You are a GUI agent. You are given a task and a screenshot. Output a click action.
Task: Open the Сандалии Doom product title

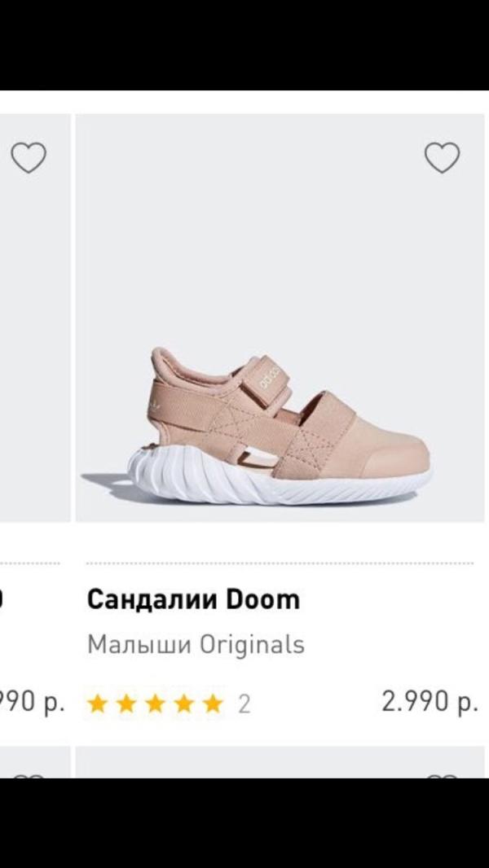pos(193,599)
